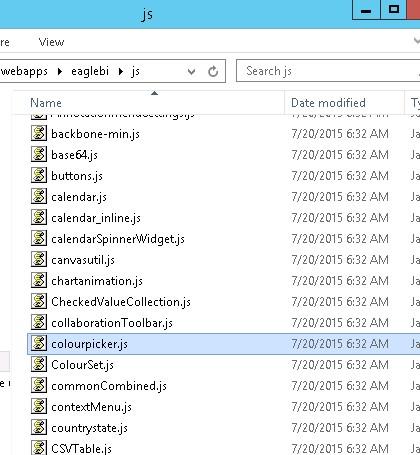Select the canvasutil.js file icon
Viewport: 420px width, 455px height.
39,259
